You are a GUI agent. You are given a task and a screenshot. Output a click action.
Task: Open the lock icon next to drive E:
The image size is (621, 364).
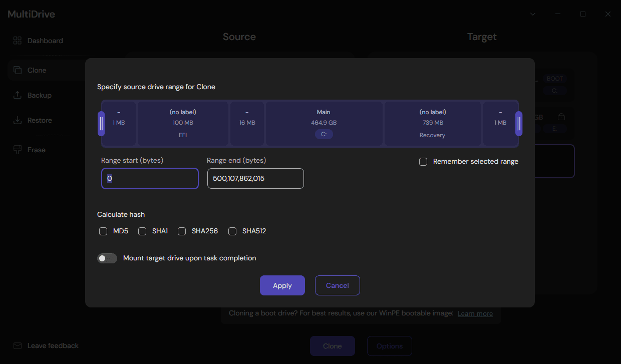click(561, 116)
